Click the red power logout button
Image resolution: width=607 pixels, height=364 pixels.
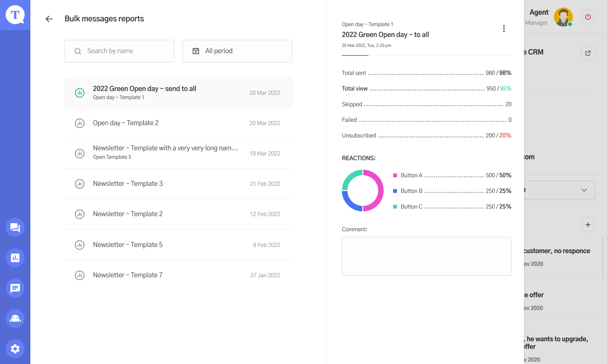[x=588, y=17]
